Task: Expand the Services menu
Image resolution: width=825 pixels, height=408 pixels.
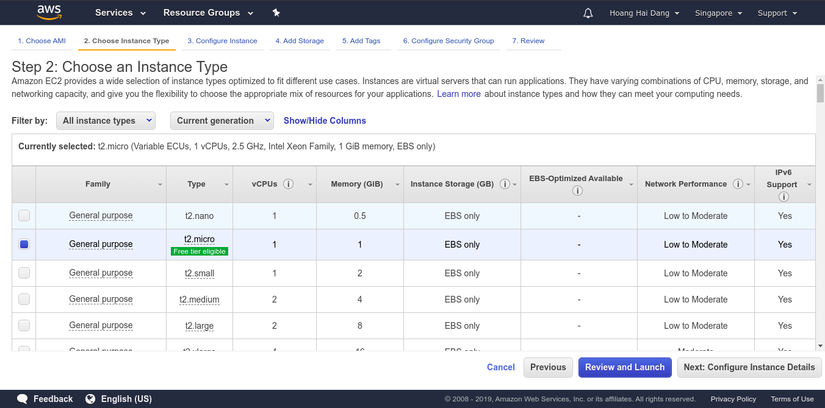Action: click(x=120, y=13)
